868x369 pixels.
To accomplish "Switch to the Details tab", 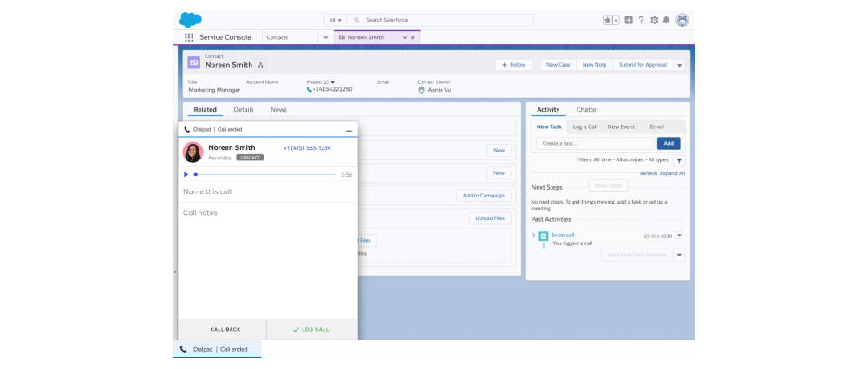I will [x=244, y=109].
